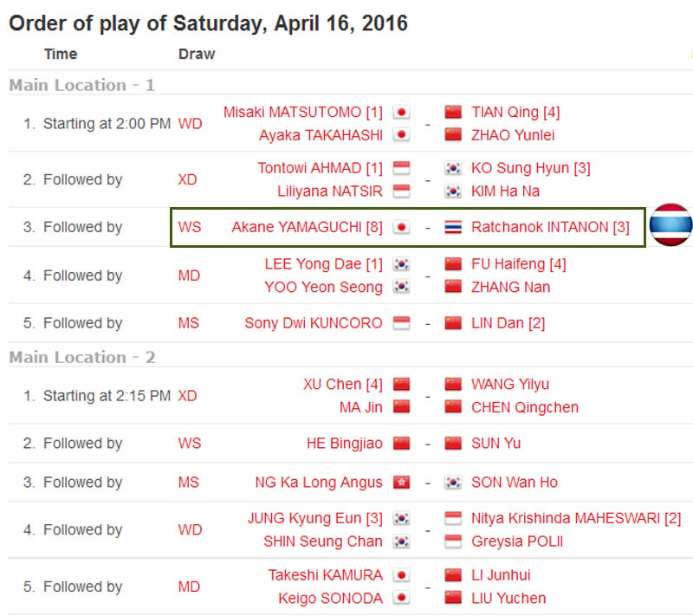Viewport: 693px width, 616px height.
Task: Click Japan flag beside Keigo SONODA
Action: pyautogui.click(x=401, y=598)
